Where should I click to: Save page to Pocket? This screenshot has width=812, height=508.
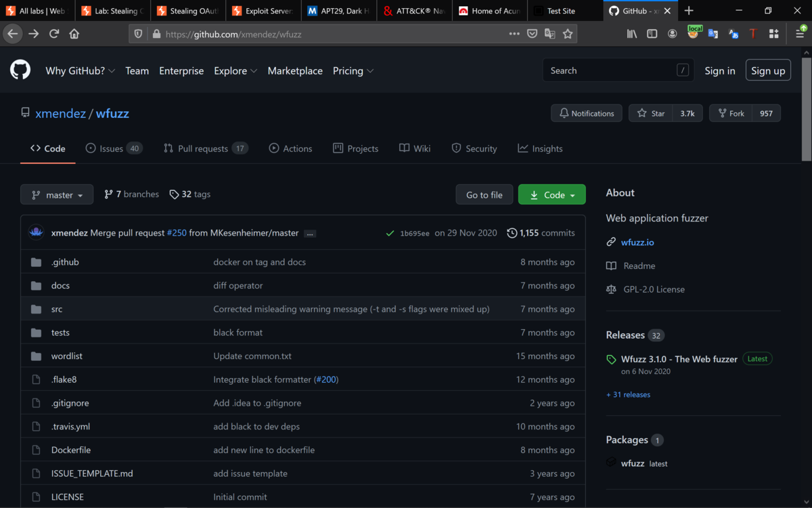click(533, 34)
